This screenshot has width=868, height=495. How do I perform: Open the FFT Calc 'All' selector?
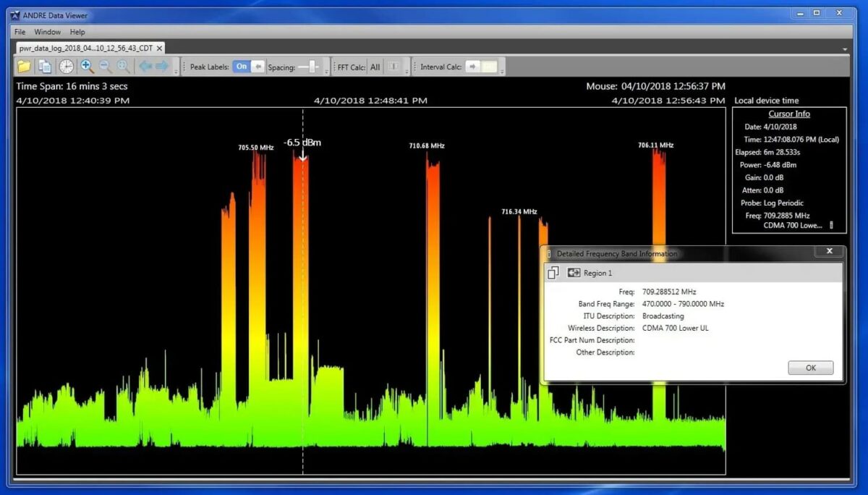[375, 66]
